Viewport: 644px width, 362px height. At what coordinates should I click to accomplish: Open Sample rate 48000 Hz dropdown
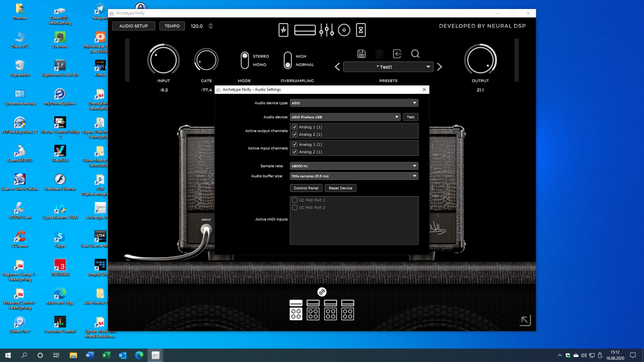coord(354,166)
